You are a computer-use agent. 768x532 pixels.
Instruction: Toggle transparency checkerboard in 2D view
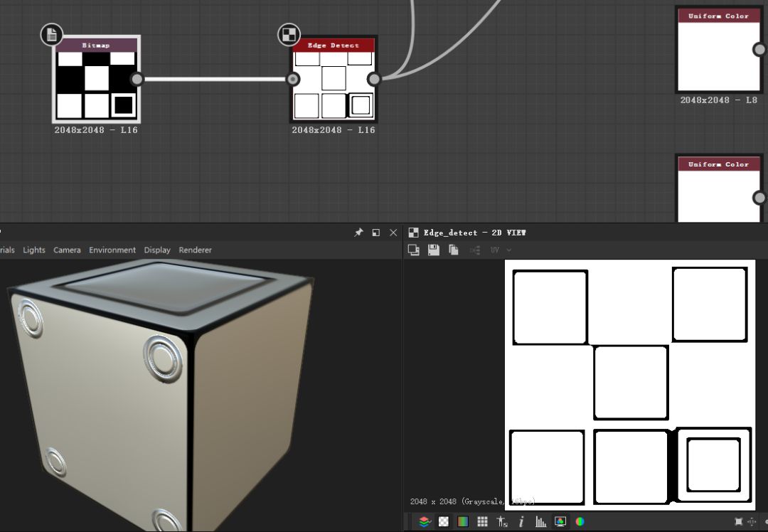coord(444,521)
